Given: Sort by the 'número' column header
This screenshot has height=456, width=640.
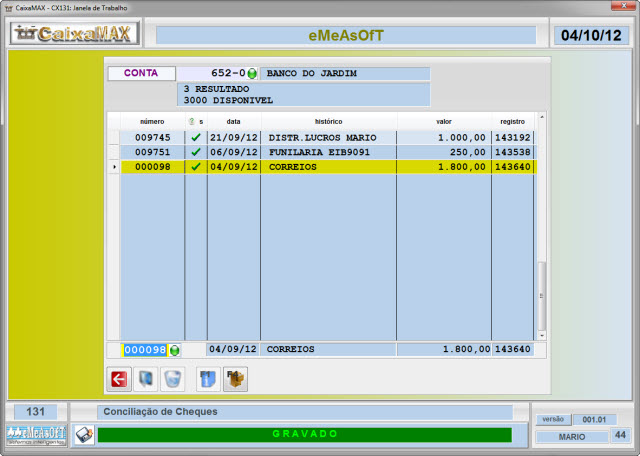Looking at the screenshot, I should tap(152, 121).
